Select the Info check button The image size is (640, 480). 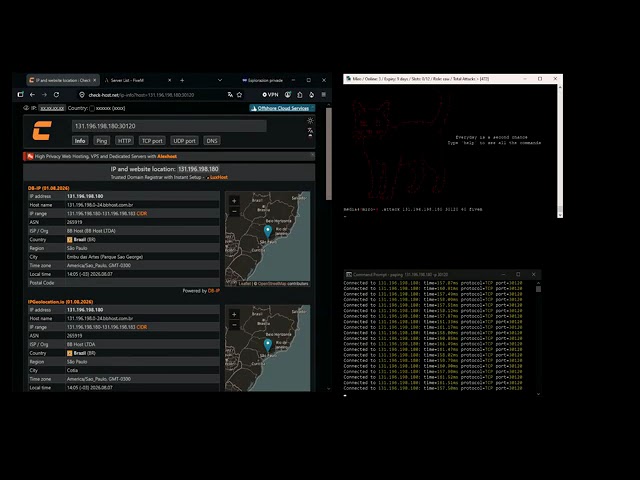pyautogui.click(x=80, y=141)
